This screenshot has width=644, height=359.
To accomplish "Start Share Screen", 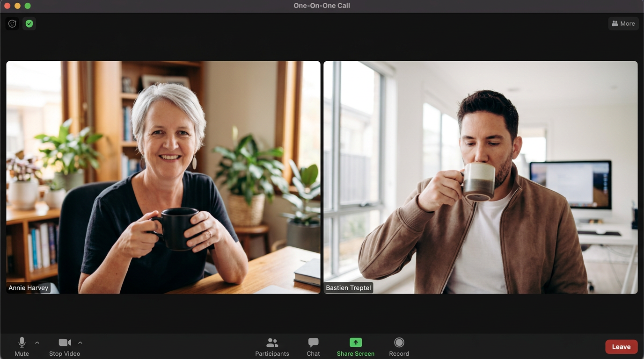I will 356,347.
